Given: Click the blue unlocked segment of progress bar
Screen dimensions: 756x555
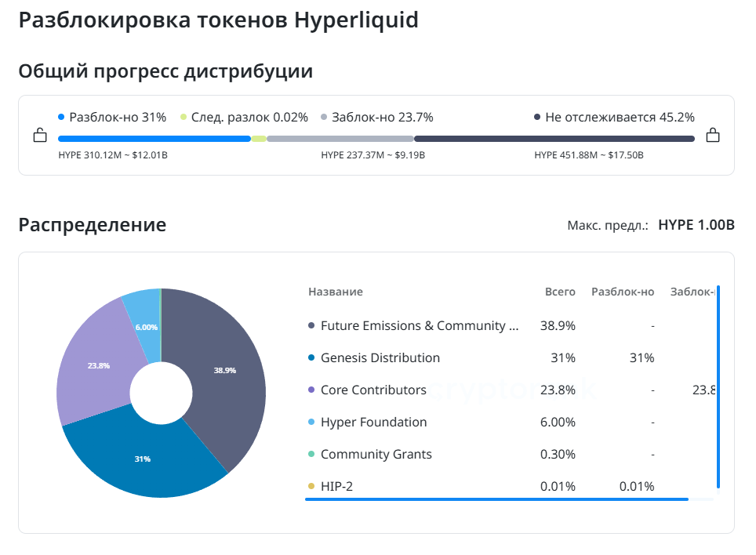Looking at the screenshot, I should (x=154, y=139).
